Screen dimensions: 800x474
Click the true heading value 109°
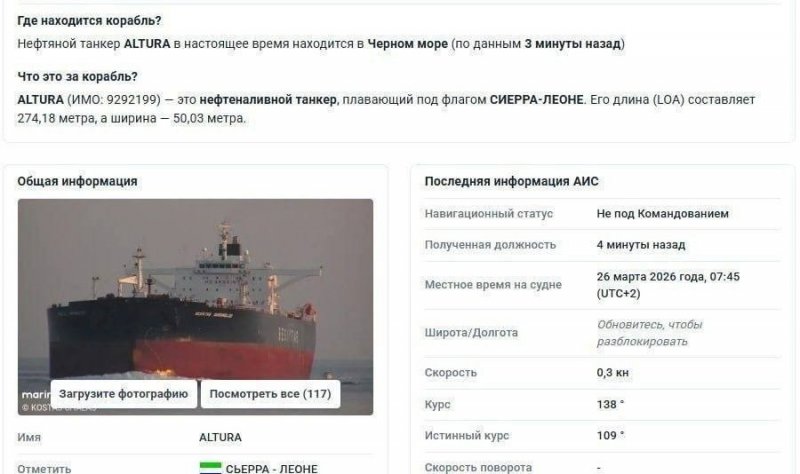point(610,435)
